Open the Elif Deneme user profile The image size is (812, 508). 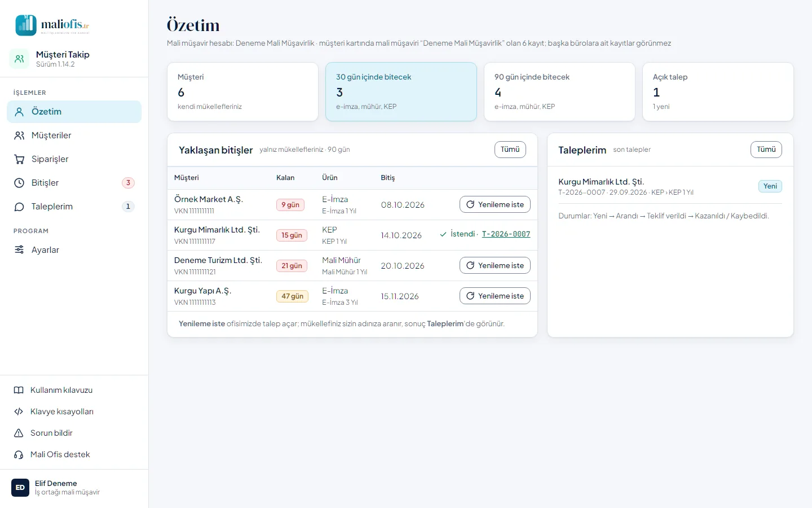coord(74,488)
